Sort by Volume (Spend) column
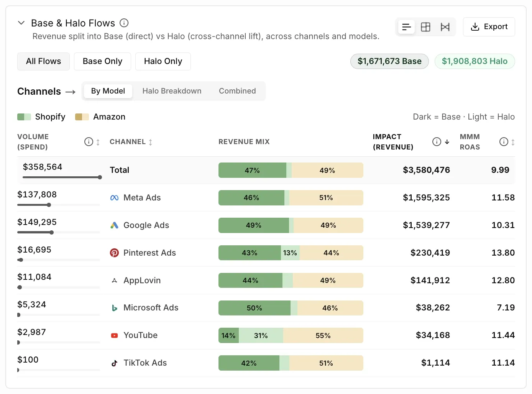The image size is (532, 394). pyautogui.click(x=98, y=142)
